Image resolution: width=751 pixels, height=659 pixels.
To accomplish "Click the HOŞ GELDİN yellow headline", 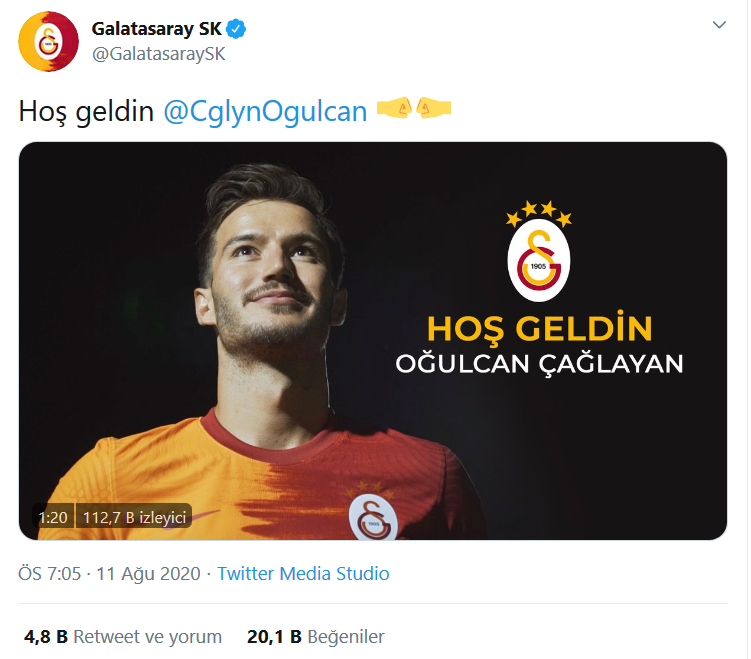I will [539, 329].
